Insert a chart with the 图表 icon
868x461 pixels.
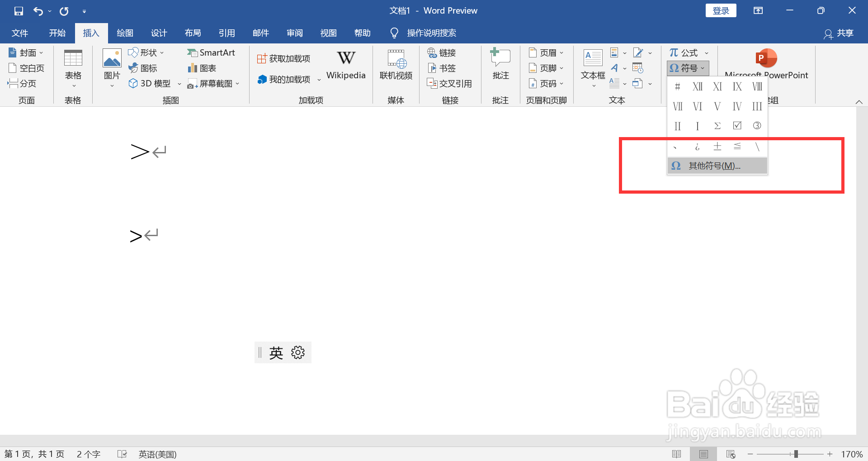pos(201,68)
